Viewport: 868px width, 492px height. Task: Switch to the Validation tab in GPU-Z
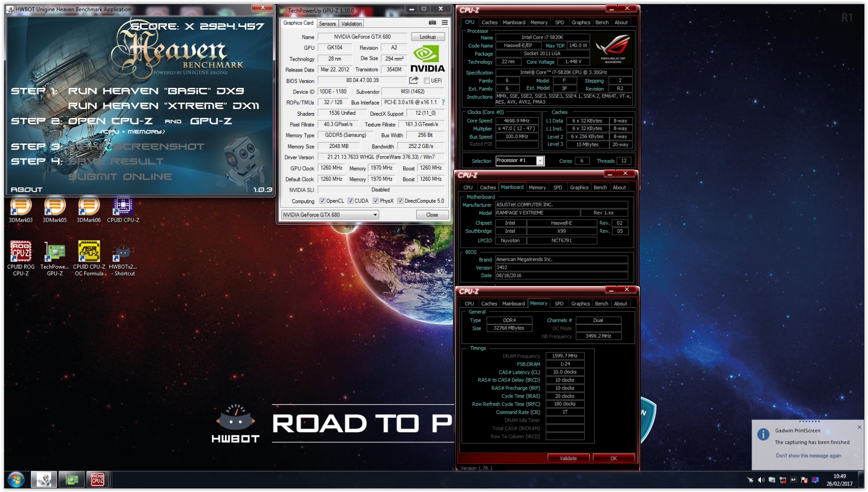351,24
